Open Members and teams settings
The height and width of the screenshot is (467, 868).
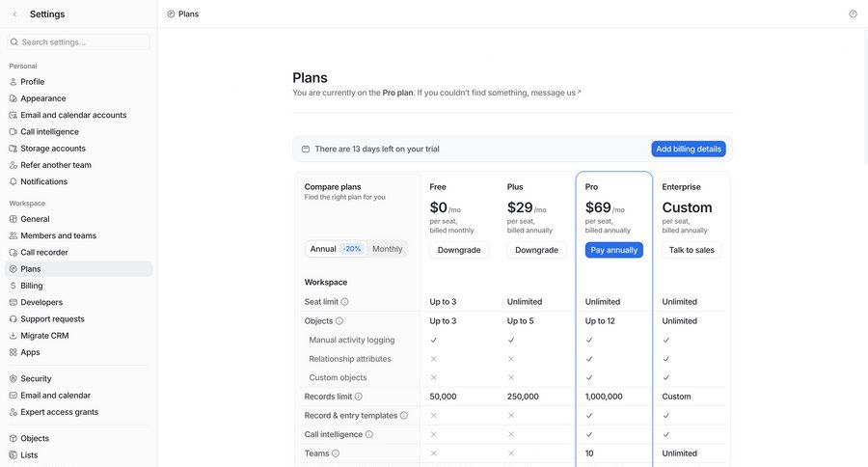79,235
